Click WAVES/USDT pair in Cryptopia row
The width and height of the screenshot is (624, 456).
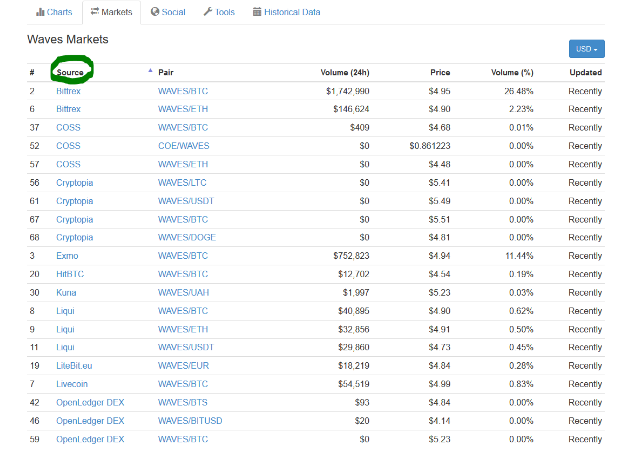(x=186, y=201)
